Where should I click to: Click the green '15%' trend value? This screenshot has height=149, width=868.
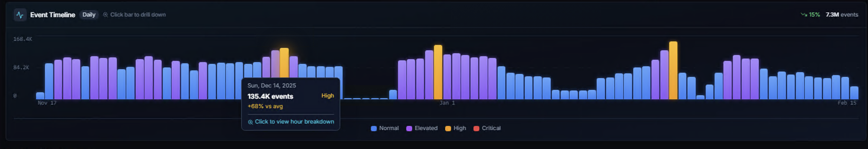(814, 15)
